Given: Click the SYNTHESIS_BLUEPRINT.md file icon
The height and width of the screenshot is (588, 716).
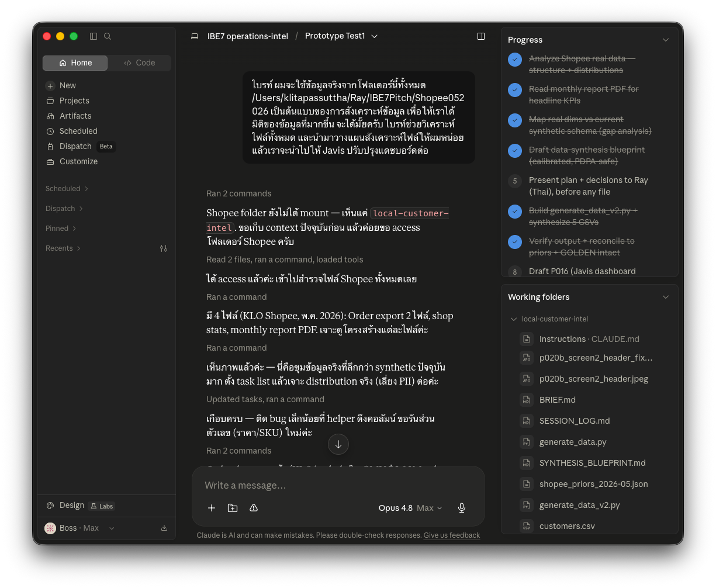Looking at the screenshot, I should [527, 463].
